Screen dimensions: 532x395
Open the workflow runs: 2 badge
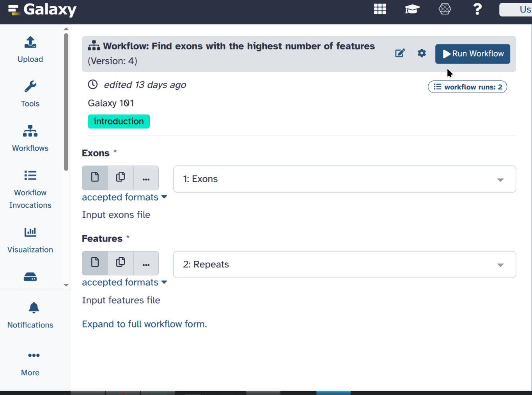click(467, 87)
